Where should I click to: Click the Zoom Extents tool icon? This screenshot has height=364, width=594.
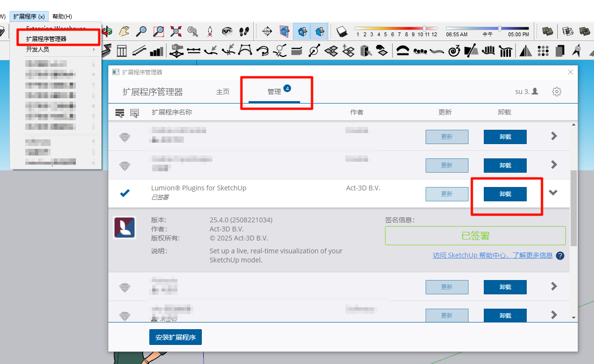click(176, 31)
